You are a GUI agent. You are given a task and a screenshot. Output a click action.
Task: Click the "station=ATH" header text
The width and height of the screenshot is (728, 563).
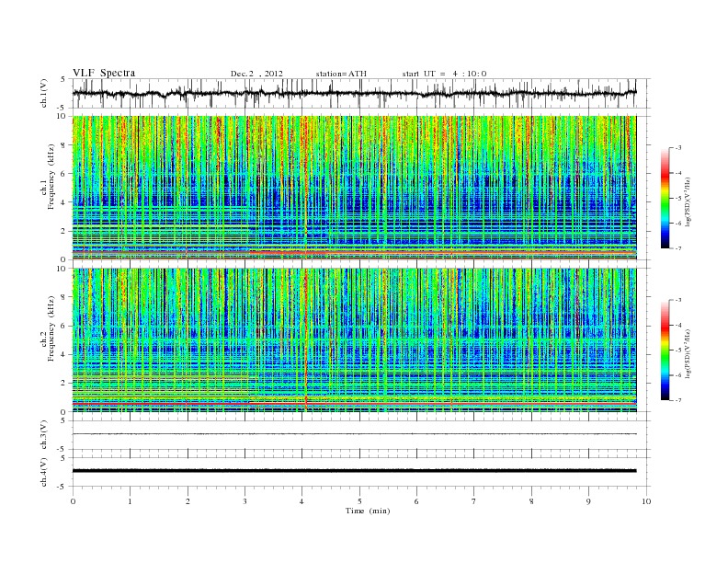click(x=341, y=74)
